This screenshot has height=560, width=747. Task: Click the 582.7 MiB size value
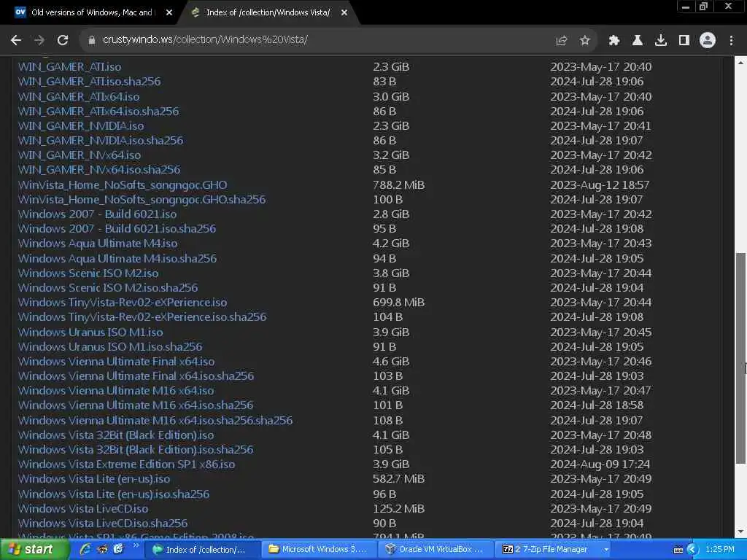399,478
